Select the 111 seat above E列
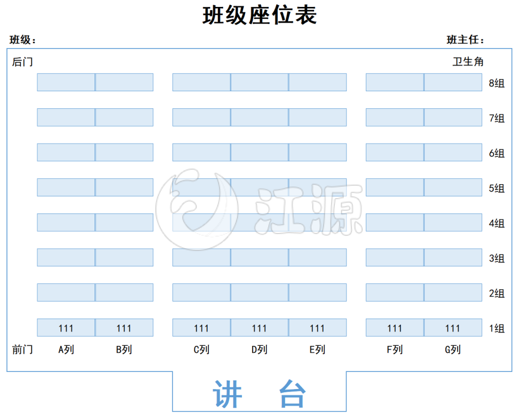This screenshot has width=518, height=420. click(317, 328)
